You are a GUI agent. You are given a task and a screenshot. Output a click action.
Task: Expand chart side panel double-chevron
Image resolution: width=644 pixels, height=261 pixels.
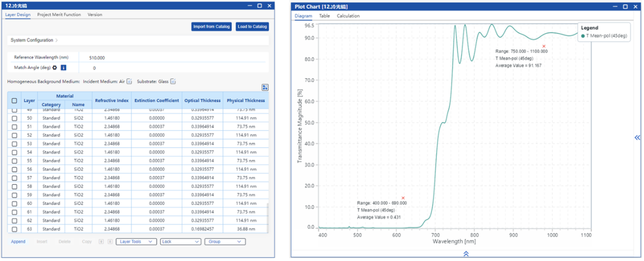point(637,138)
